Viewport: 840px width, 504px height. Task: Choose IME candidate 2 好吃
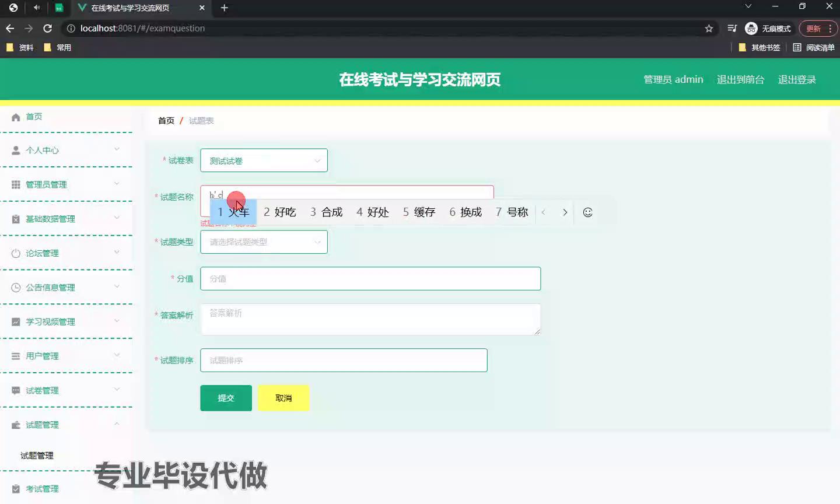pyautogui.click(x=280, y=212)
